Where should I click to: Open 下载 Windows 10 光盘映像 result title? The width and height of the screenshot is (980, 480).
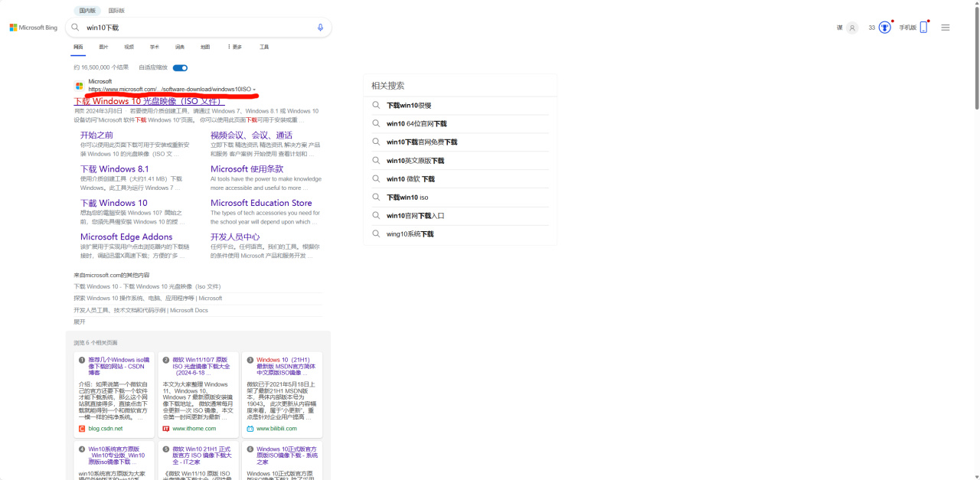[149, 101]
